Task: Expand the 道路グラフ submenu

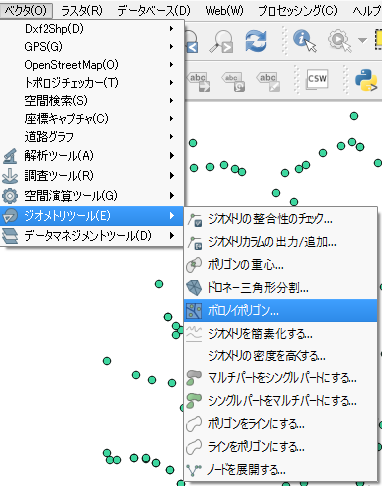Action: click(92, 137)
